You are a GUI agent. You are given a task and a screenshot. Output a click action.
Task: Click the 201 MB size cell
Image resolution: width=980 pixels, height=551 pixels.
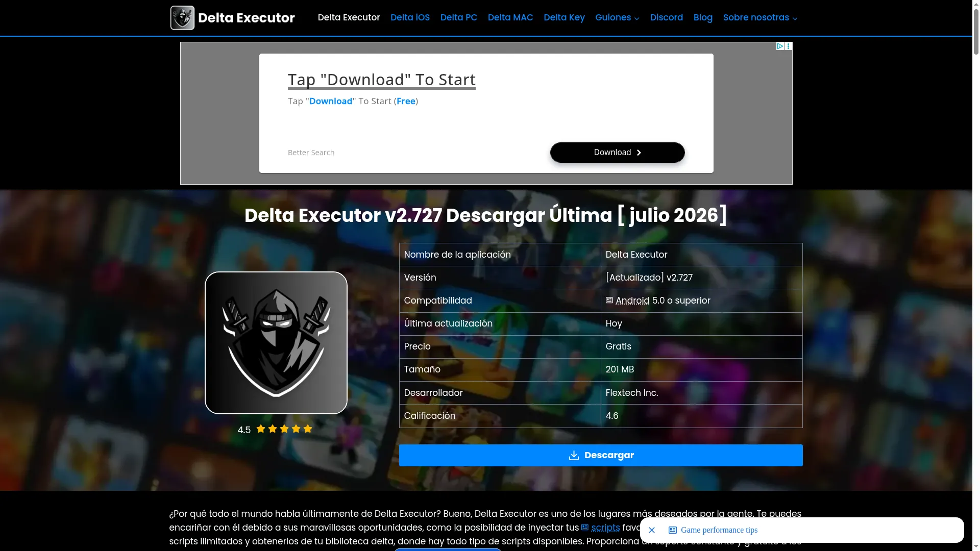[x=701, y=369]
